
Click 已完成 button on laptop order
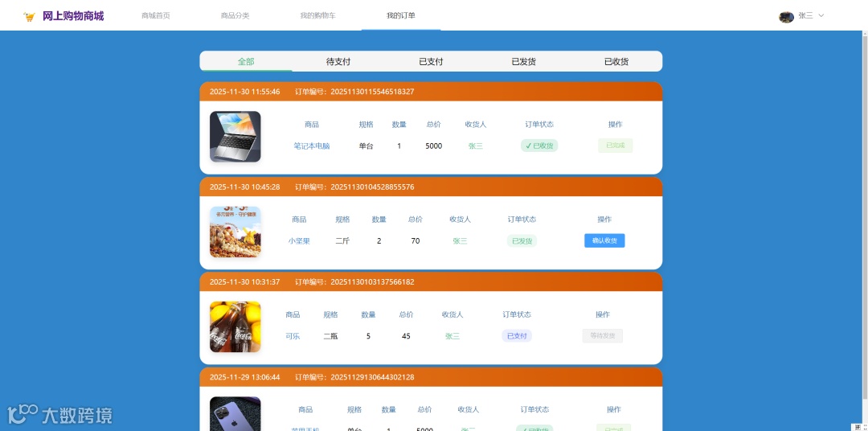tap(615, 146)
